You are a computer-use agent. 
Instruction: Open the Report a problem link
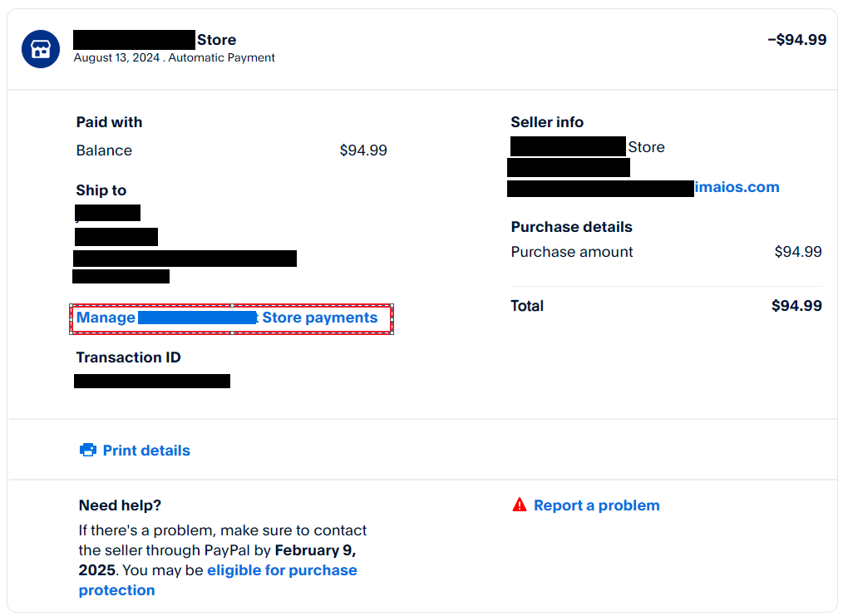click(597, 505)
